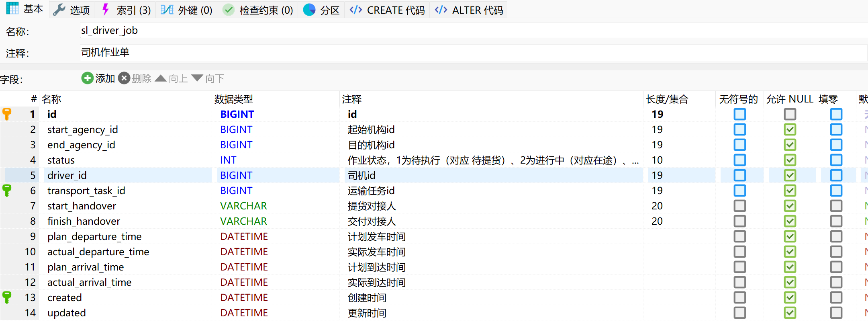Click the foreign key icon on 外键 tab
This screenshot has height=330, width=868.
(167, 10)
